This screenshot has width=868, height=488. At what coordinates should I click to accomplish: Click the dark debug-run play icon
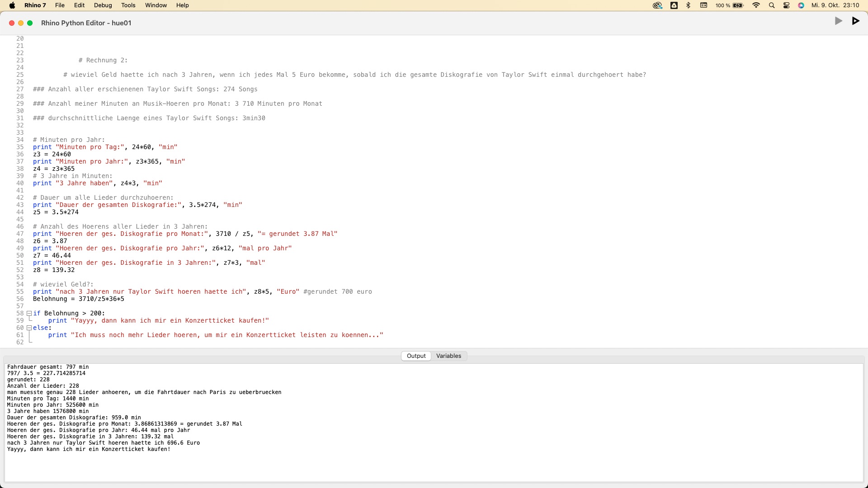pyautogui.click(x=855, y=21)
